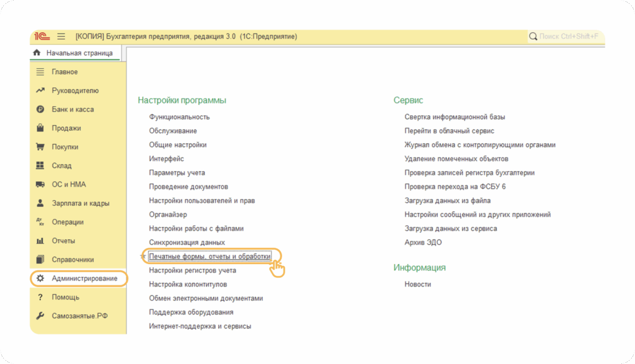Click the 1C logo icon in title bar
The image size is (635, 364).
42,37
